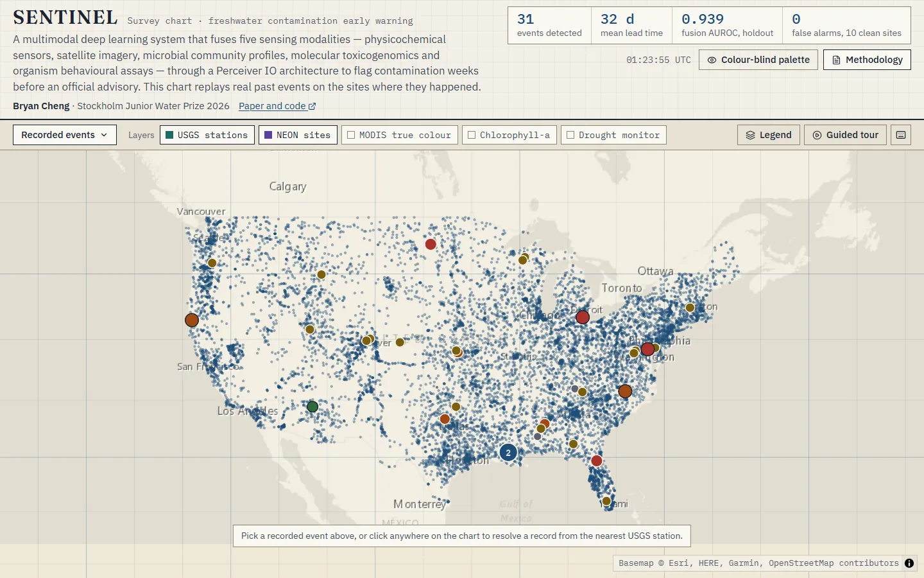The image size is (924, 578).
Task: Click the '31 events detected' stat
Action: (549, 26)
